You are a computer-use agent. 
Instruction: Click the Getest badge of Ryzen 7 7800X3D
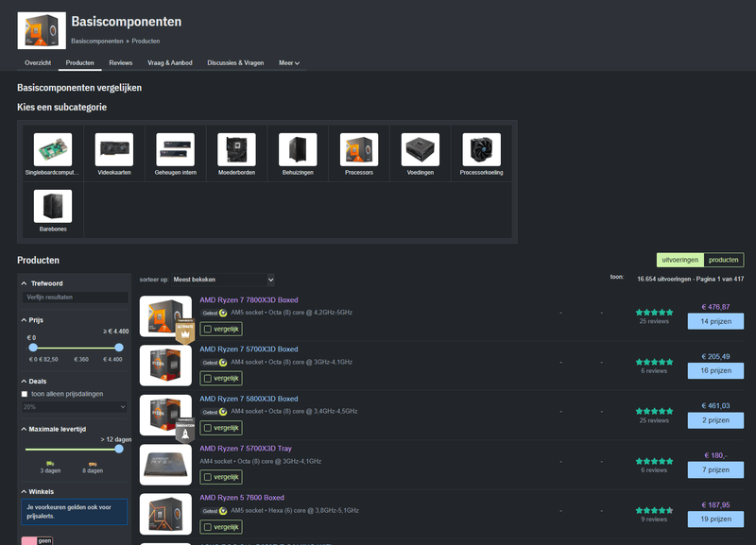pos(215,313)
